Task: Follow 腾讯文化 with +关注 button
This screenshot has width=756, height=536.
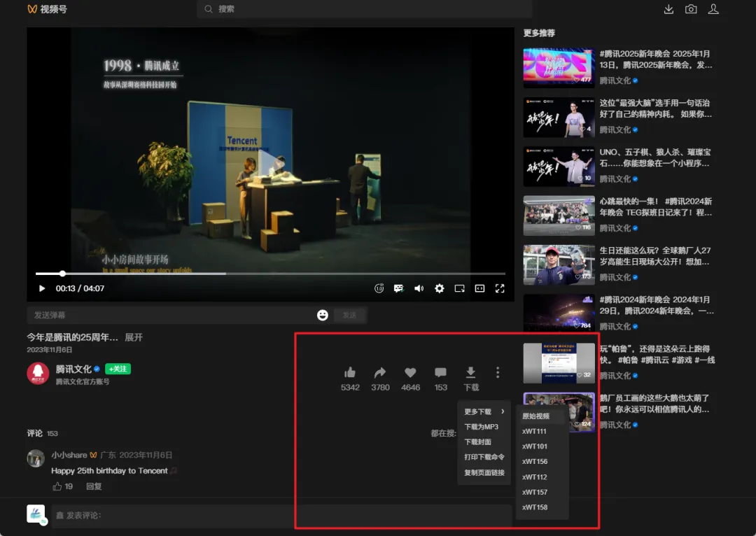Action: tap(118, 369)
